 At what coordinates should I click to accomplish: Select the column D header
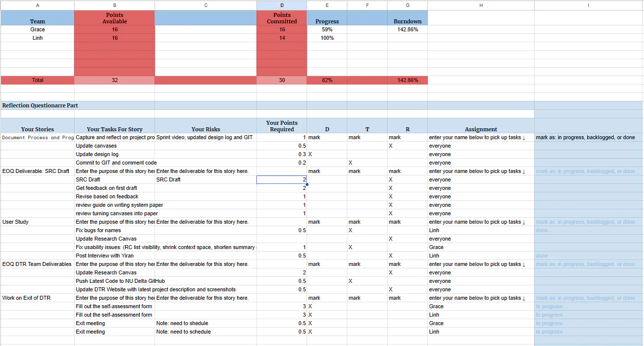[x=282, y=5]
